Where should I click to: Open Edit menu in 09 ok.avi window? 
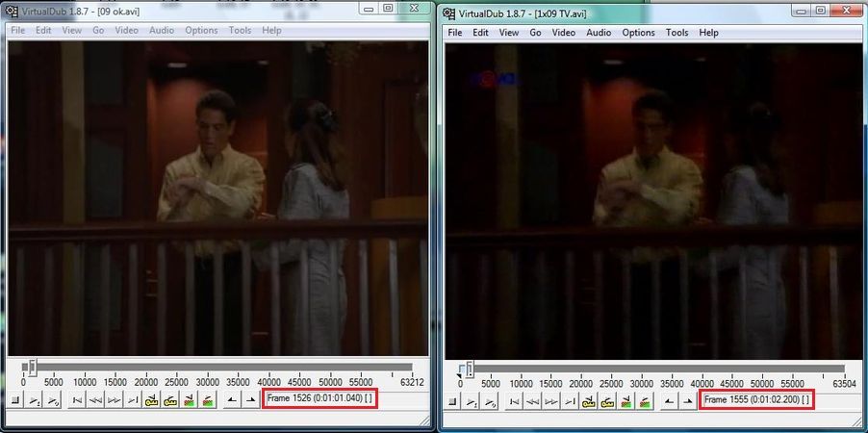43,31
